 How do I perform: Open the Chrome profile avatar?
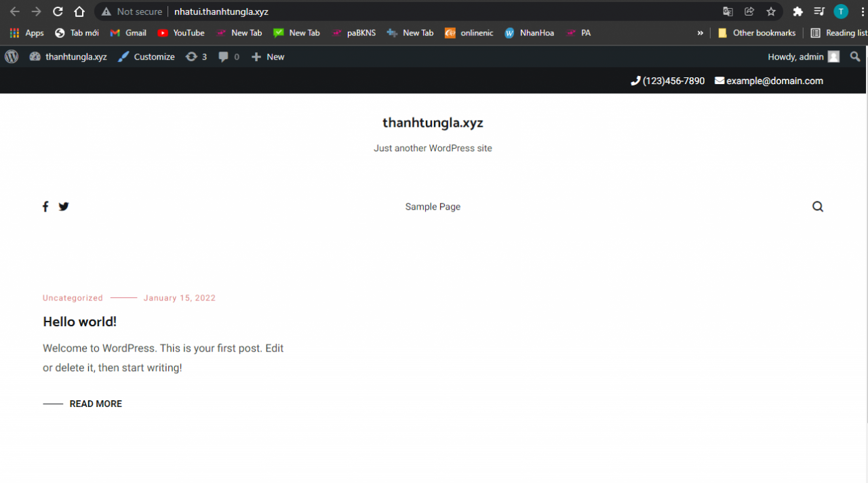click(841, 12)
